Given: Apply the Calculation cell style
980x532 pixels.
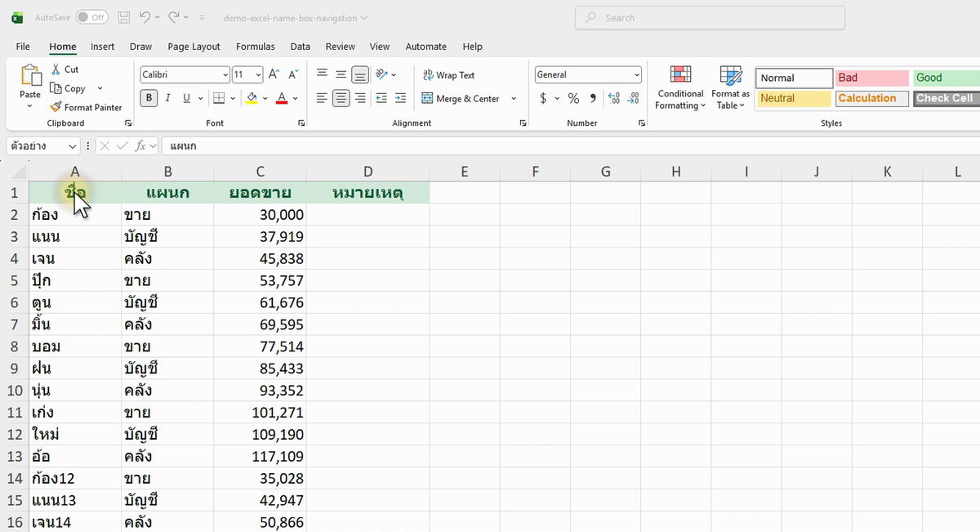Looking at the screenshot, I should [x=871, y=98].
